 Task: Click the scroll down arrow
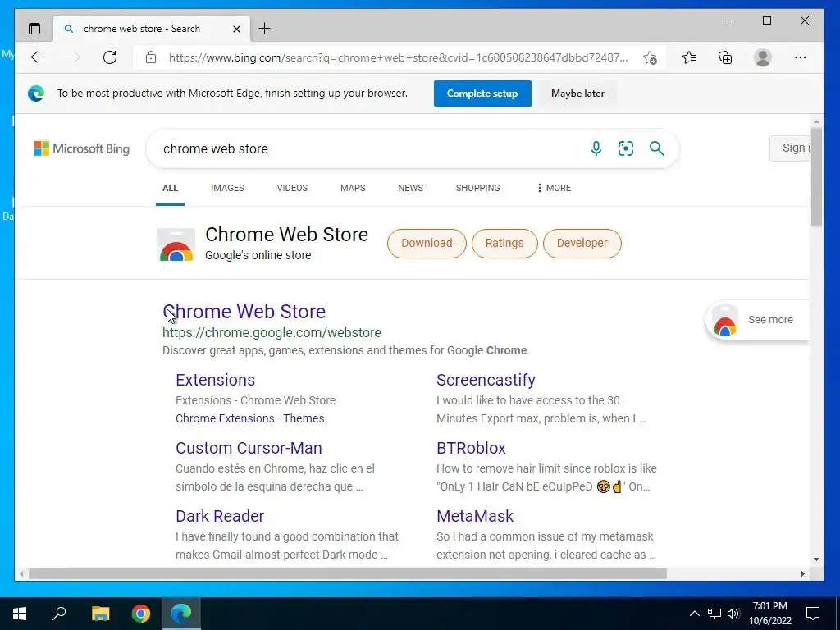(x=816, y=559)
